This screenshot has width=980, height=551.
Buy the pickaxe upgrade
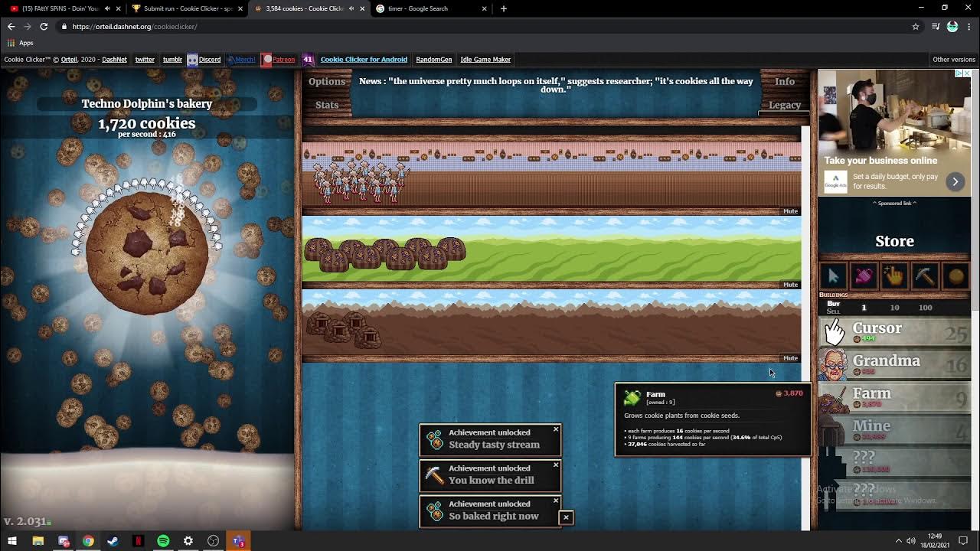925,276
